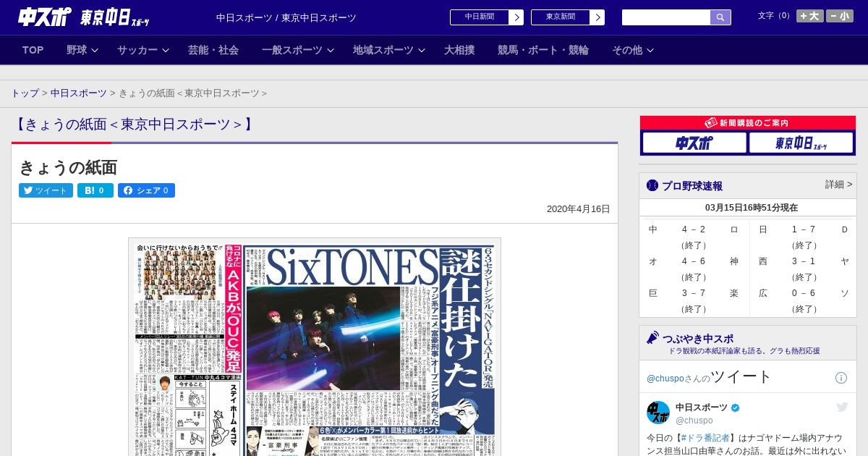This screenshot has width=868, height=456.
Task: Open 詳細 > link for プロ野球速報
Action: 838,185
